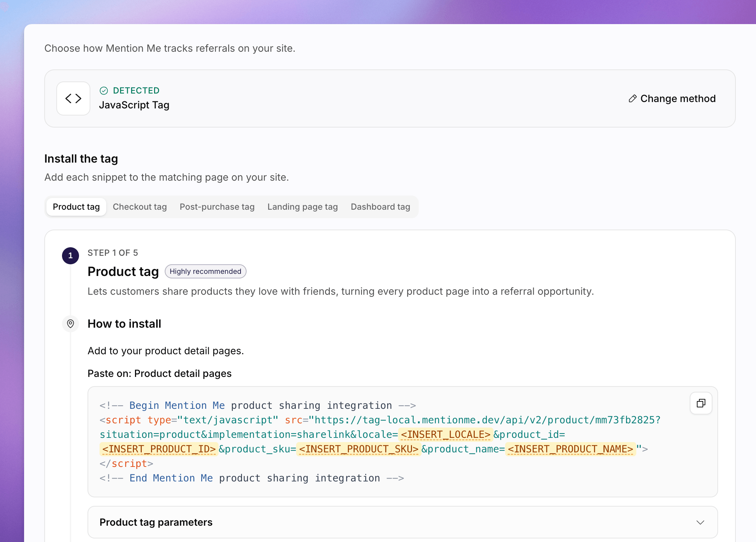
Task: Click the <INSERT_PRODUCT_SKU> placeholder
Action: pyautogui.click(x=359, y=449)
